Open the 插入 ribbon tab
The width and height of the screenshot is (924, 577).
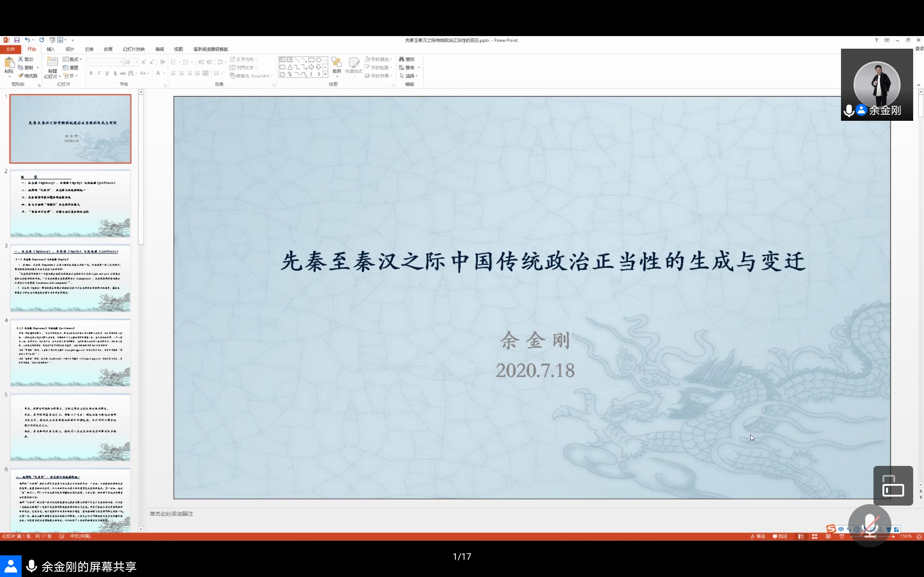click(51, 49)
